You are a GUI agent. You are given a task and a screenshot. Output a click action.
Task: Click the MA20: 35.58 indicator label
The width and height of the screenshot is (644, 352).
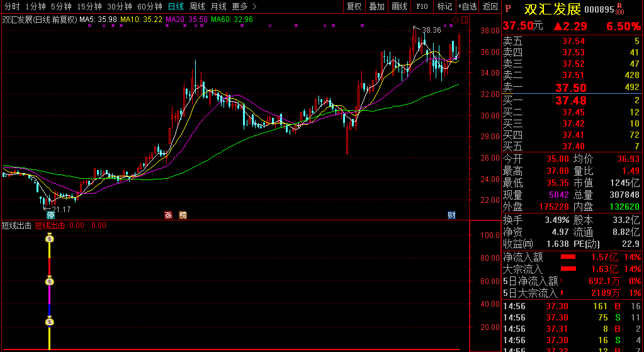click(x=186, y=20)
